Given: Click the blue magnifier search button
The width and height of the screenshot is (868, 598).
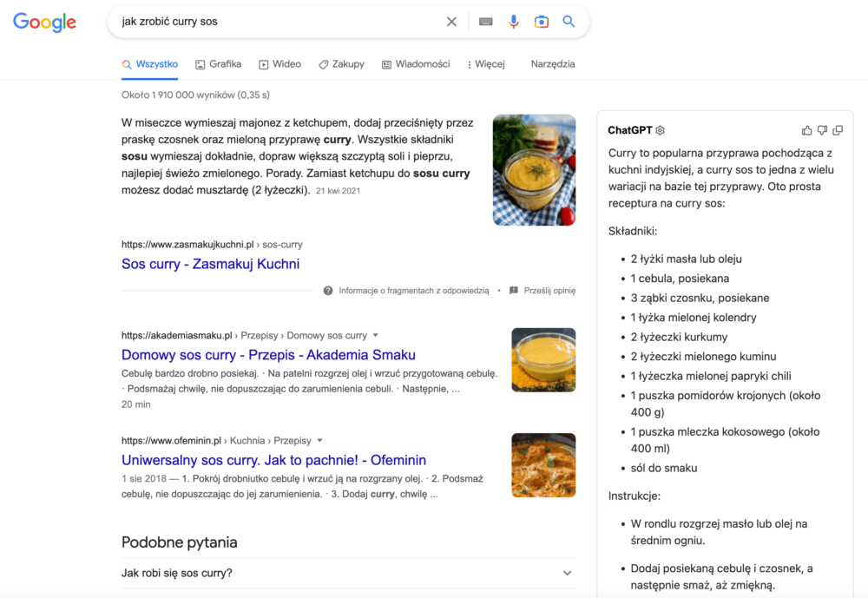Looking at the screenshot, I should (569, 22).
